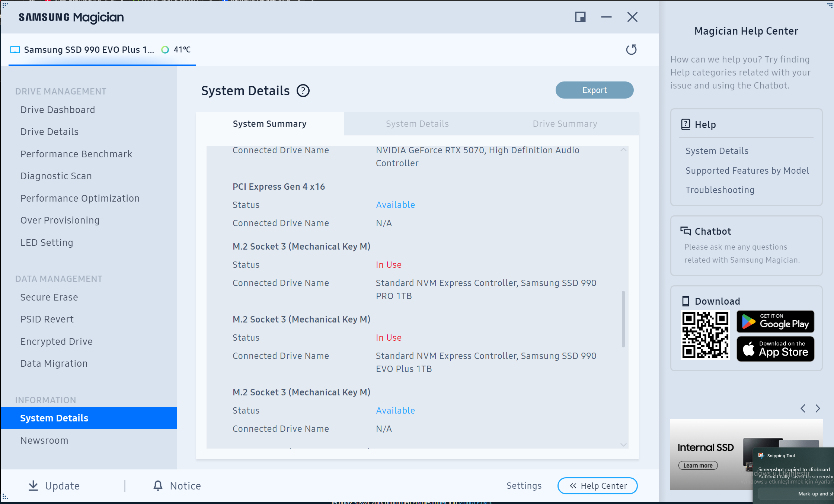Screen dimensions: 834x504
Task: Click the Screenshot copied to clipboard notification text
Action: (794, 469)
